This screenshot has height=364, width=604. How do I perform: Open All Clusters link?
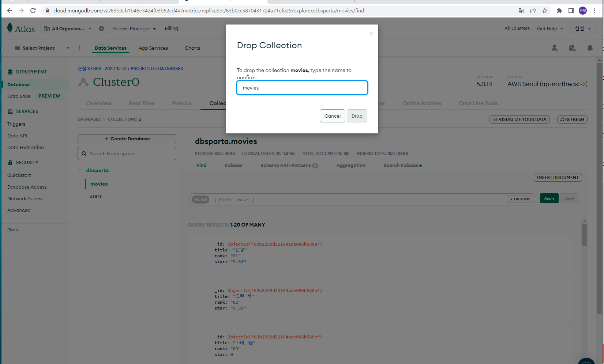517,29
